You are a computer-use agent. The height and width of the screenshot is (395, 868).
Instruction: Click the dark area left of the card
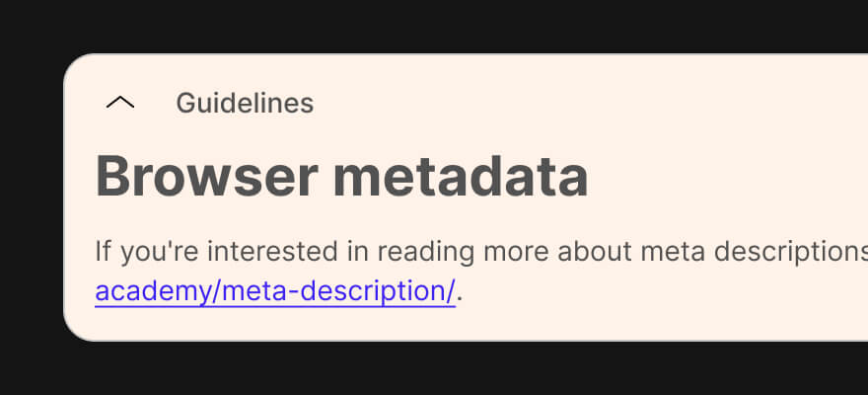pyautogui.click(x=30, y=197)
